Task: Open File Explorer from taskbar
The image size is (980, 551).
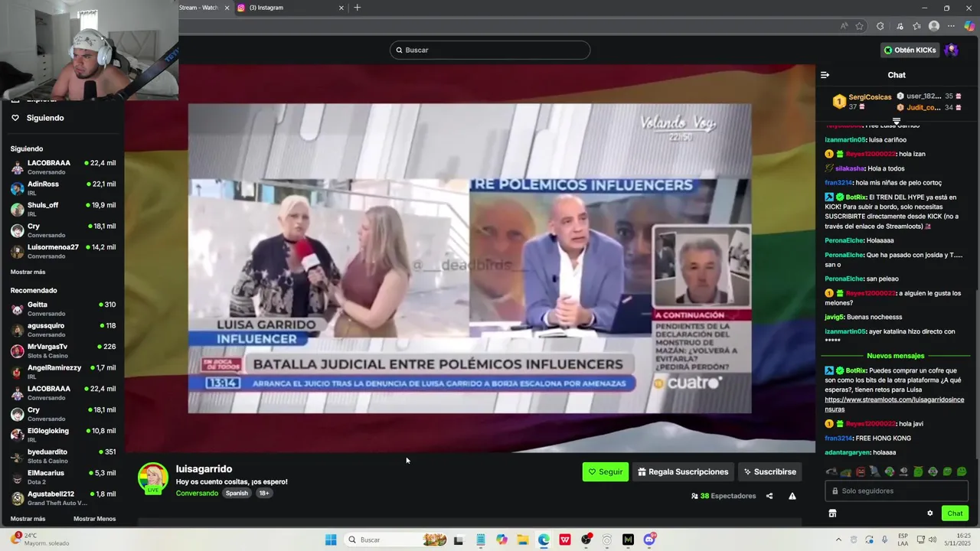Action: point(523,540)
